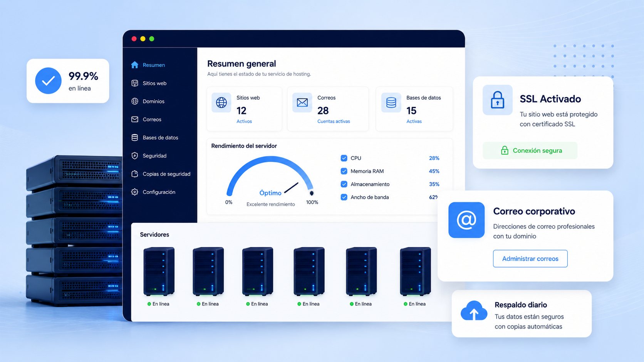644x362 pixels.
Task: Click the Seguridad shield icon
Action: pos(134,155)
